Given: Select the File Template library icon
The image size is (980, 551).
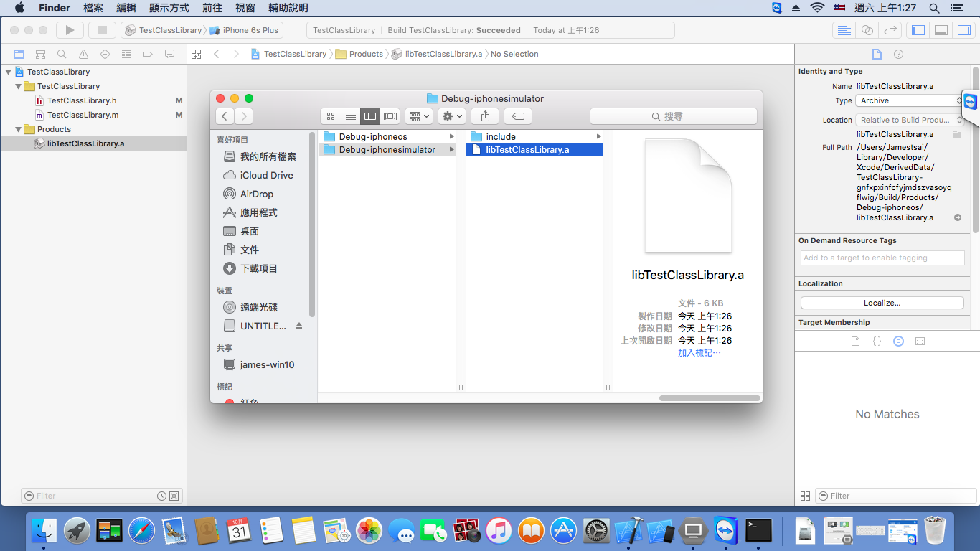Looking at the screenshot, I should click(855, 342).
